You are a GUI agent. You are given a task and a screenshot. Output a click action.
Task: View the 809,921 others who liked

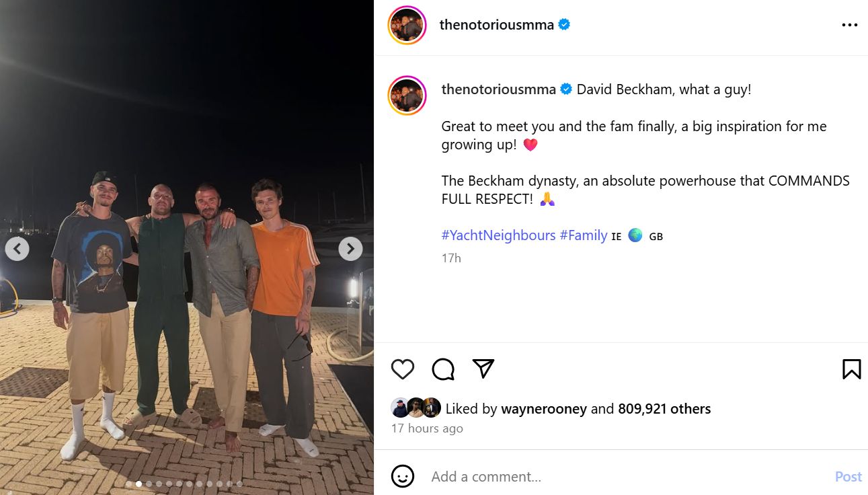pos(664,408)
